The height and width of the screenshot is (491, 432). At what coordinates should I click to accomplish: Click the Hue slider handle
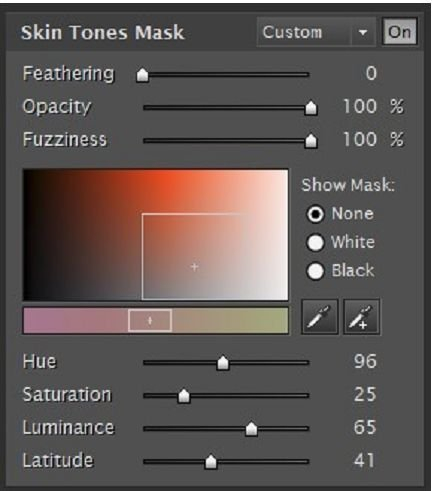point(223,363)
